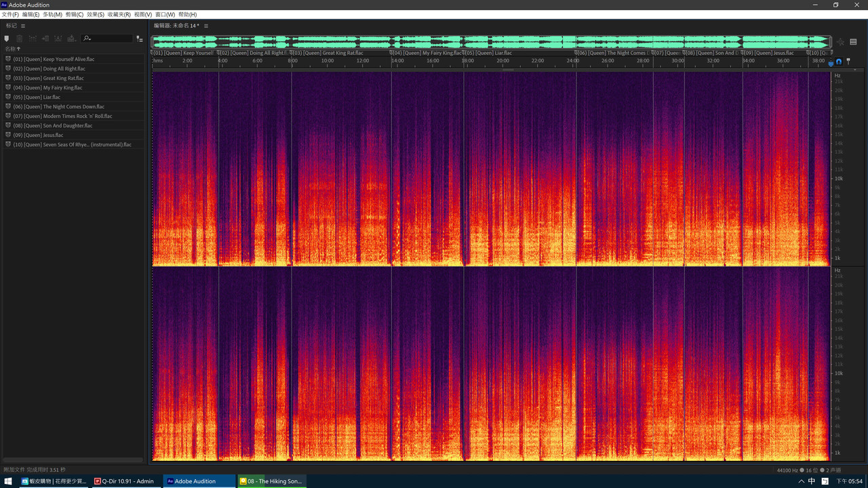Click the blue playhead marker icon on timeline
868x488 pixels.
click(831, 63)
